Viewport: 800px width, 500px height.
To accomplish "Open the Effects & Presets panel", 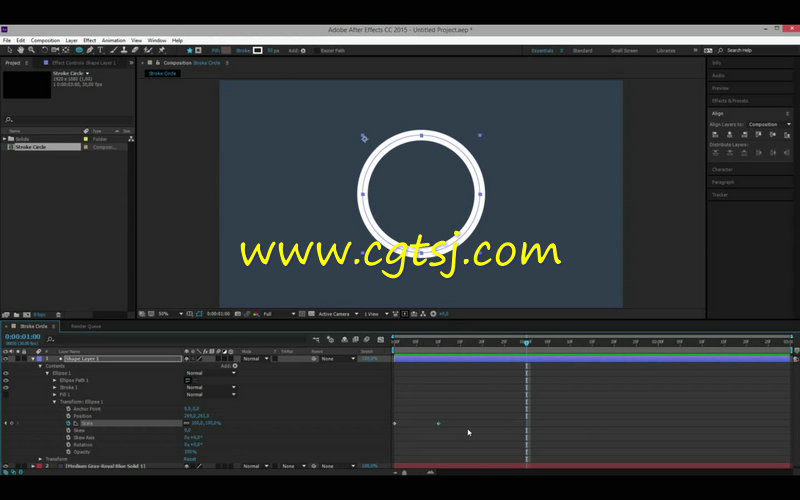I will 730,101.
